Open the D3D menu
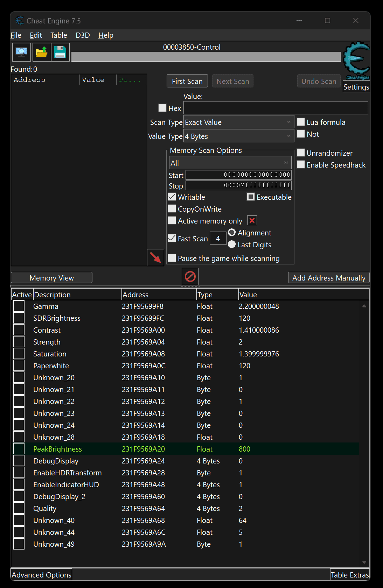This screenshot has width=383, height=588. (x=83, y=35)
